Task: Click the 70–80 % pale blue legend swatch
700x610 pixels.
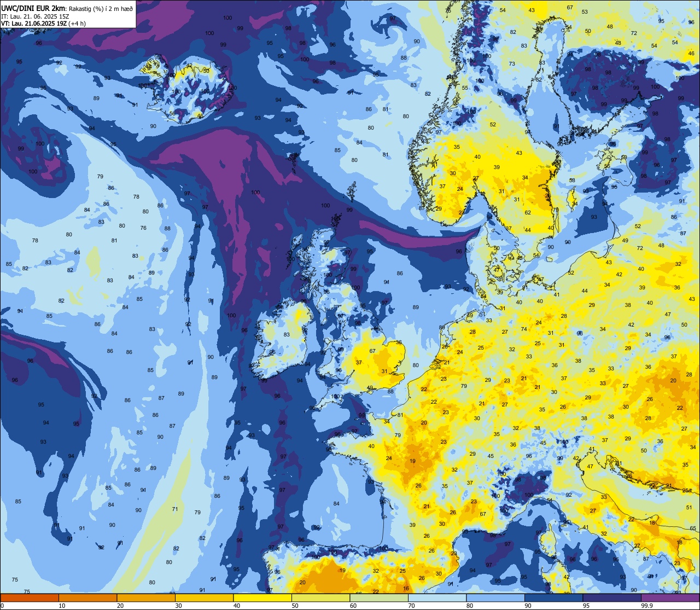Action: [x=437, y=597]
